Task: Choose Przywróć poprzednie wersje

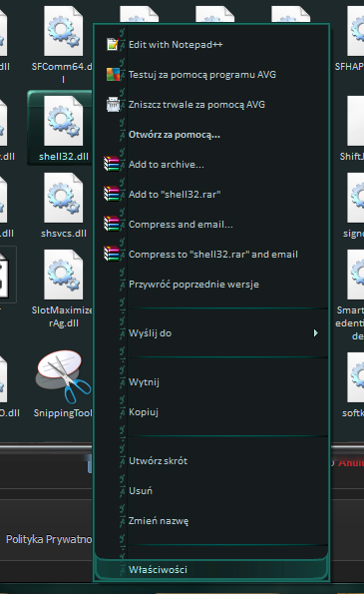Action: 211,285
